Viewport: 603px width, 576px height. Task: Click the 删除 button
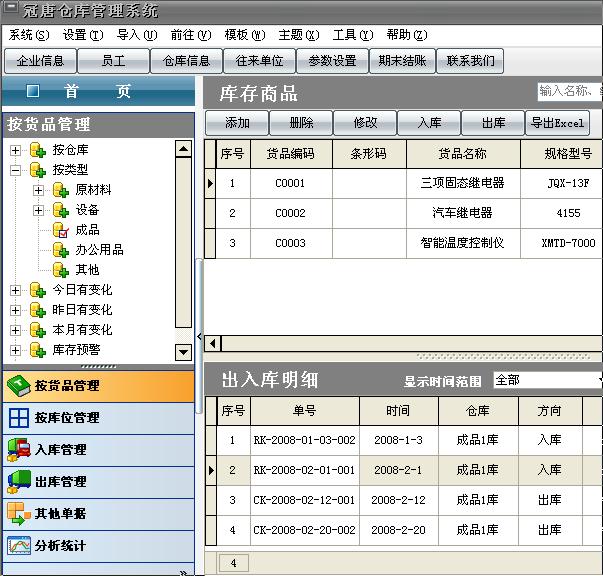301,123
